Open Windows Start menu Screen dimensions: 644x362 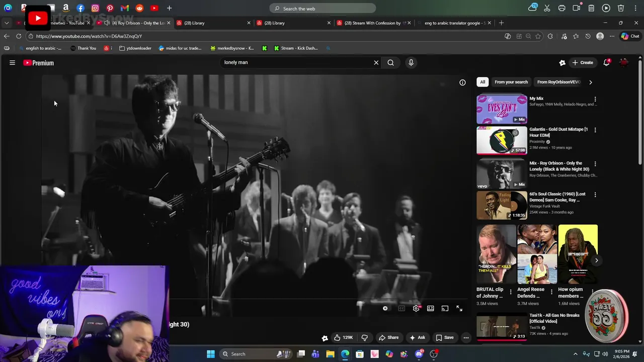click(211, 354)
